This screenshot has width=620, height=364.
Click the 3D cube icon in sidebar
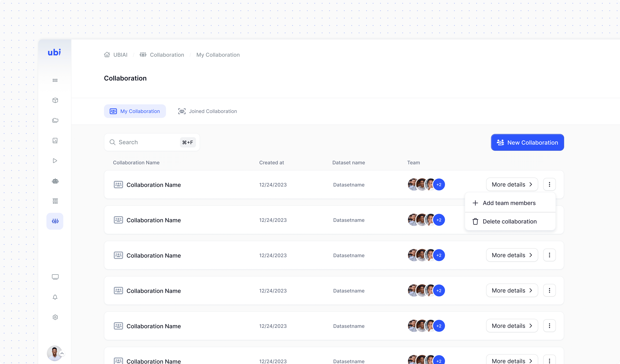coord(55,100)
